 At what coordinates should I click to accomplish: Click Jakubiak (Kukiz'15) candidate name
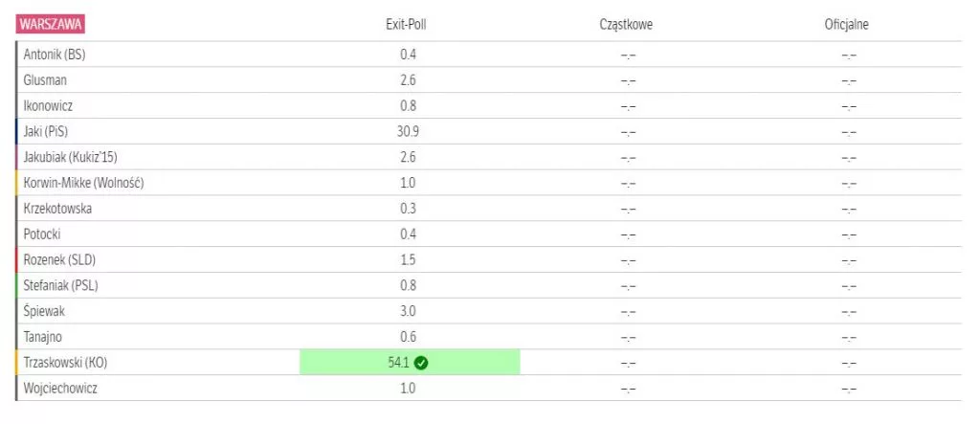coord(75,157)
